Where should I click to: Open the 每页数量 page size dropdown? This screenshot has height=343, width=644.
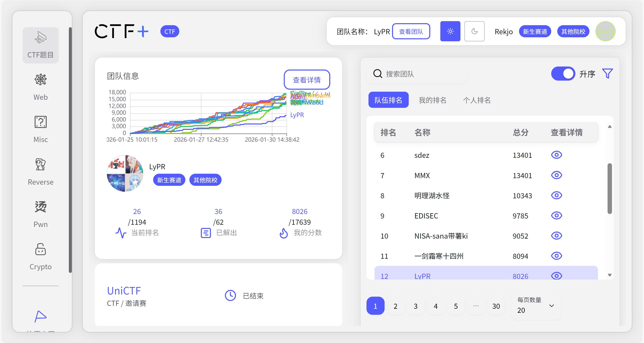(x=537, y=306)
